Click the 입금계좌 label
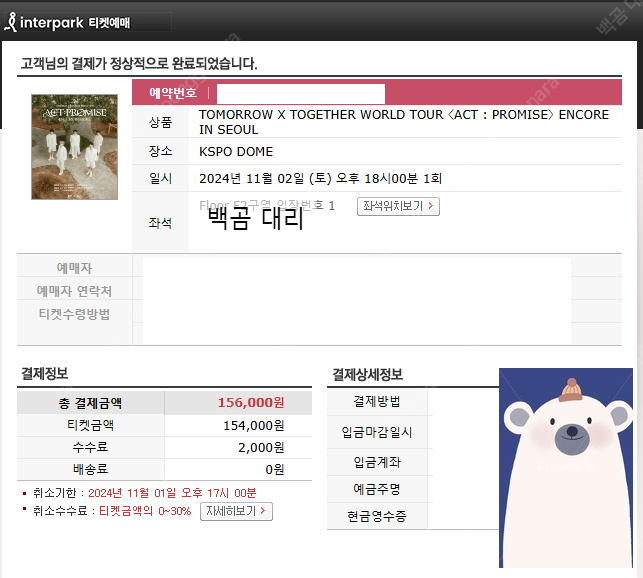The width and height of the screenshot is (643, 578). [377, 462]
